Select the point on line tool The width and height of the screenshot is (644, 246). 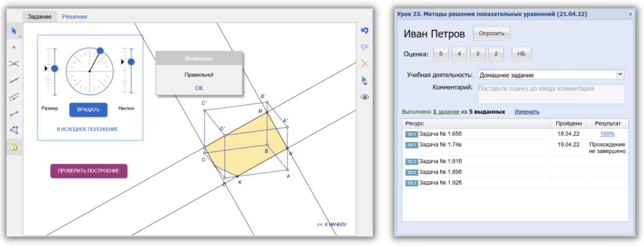[x=14, y=80]
